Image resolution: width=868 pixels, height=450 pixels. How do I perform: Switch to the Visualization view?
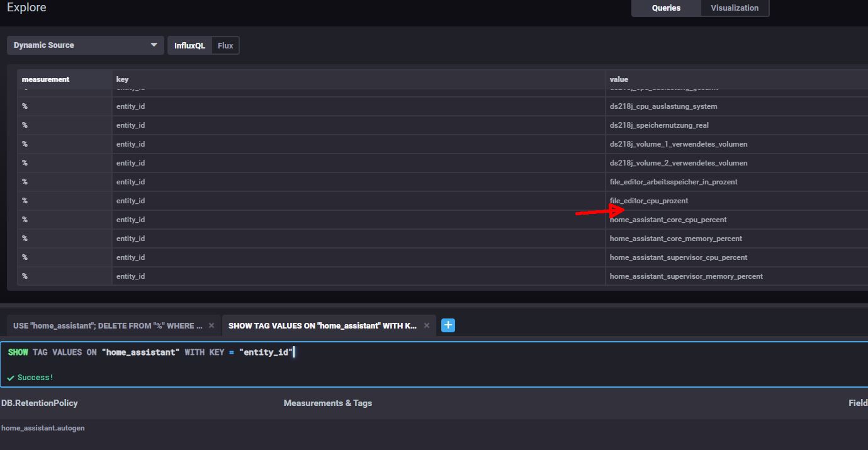click(x=735, y=8)
